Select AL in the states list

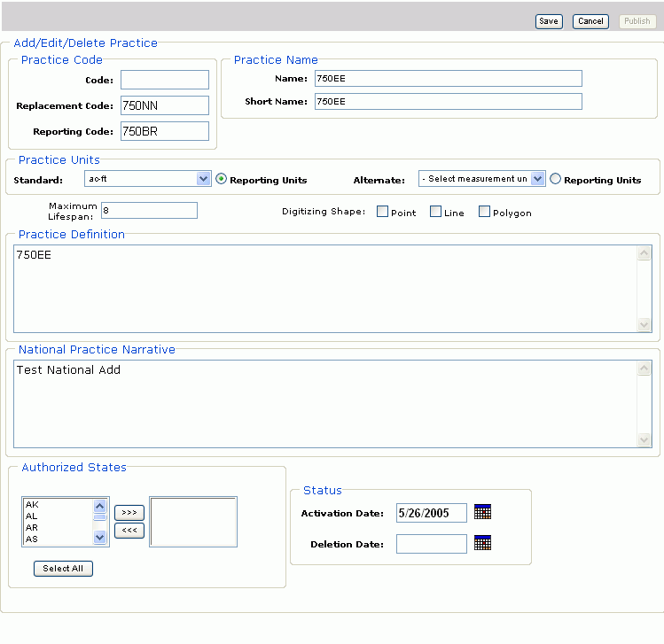[x=58, y=516]
